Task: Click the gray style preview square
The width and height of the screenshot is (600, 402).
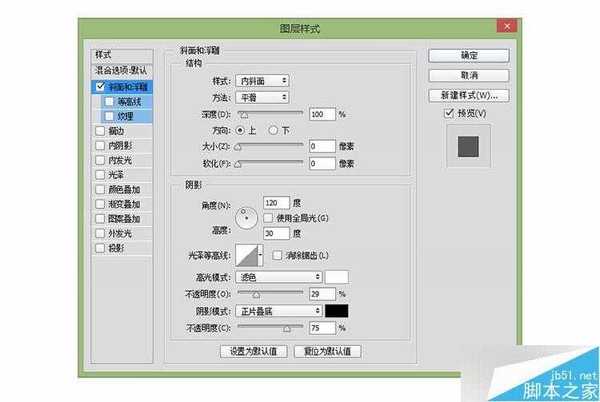Action: tap(468, 146)
